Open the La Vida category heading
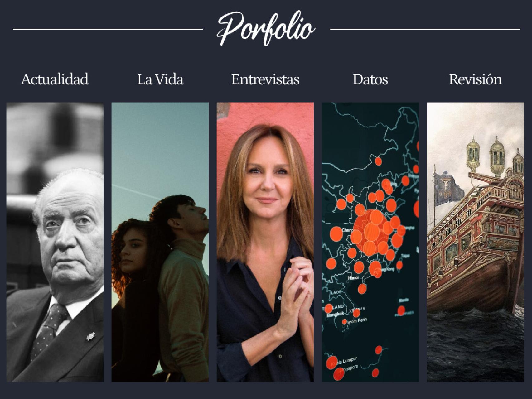 point(160,79)
